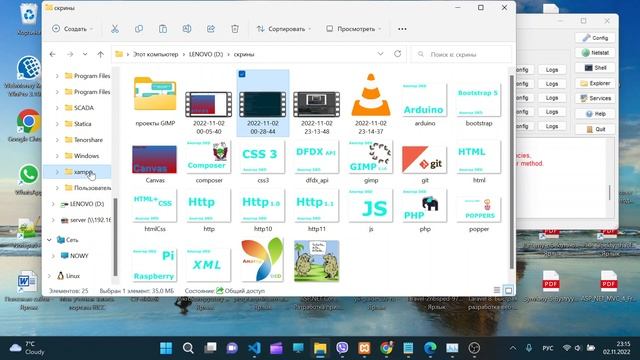This screenshot has height=360, width=640.
Task: Click the Rename icon in toolbar
Action: tap(187, 29)
